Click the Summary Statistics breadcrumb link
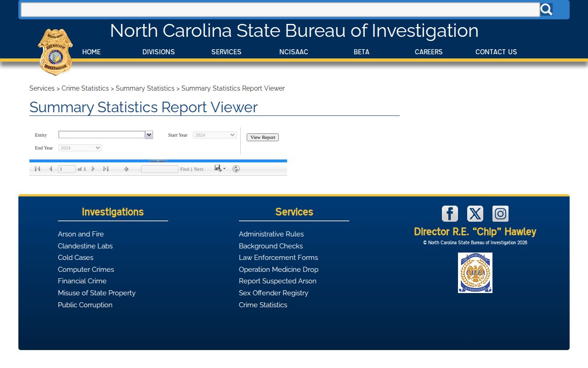 tap(145, 88)
